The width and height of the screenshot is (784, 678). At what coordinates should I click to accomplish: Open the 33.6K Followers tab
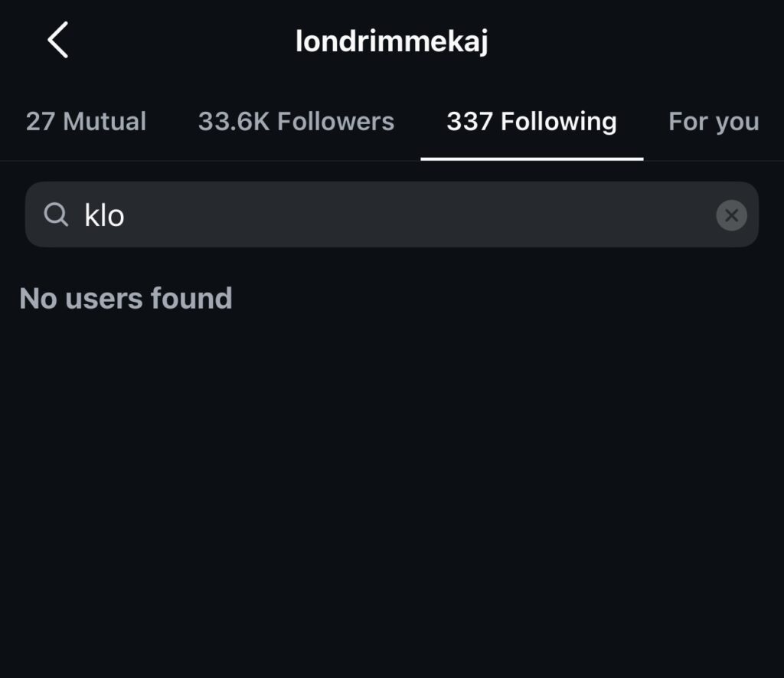click(296, 122)
